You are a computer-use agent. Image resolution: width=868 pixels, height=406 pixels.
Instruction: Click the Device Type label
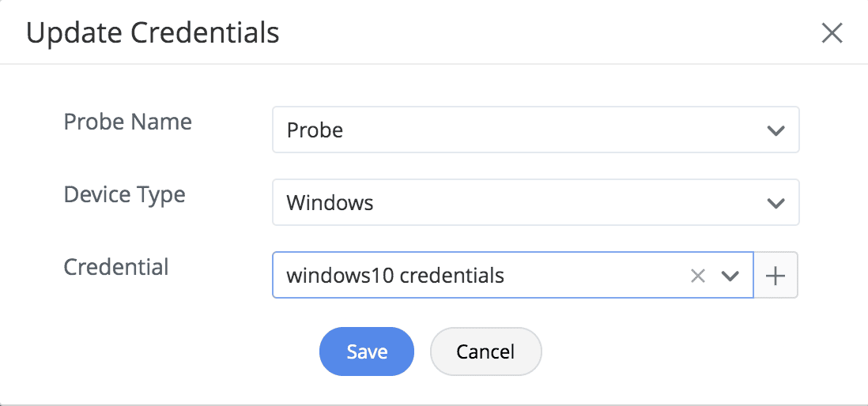[125, 195]
